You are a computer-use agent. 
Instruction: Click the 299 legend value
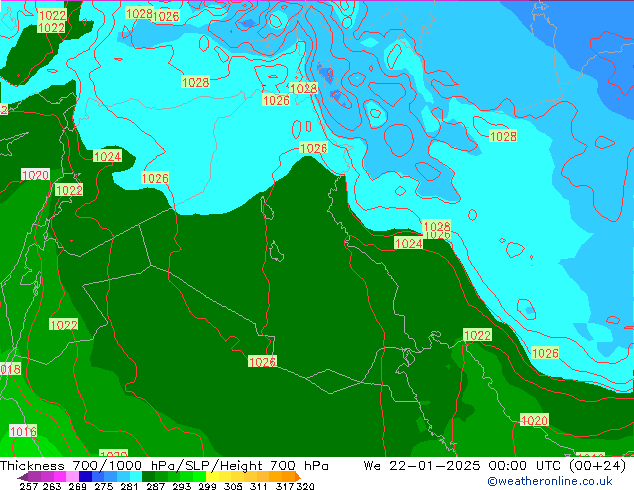pyautogui.click(x=207, y=486)
